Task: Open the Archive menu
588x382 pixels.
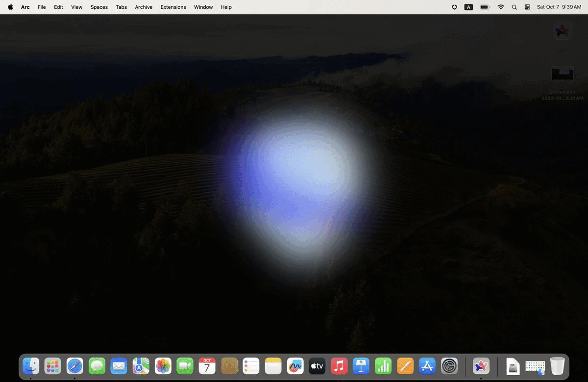Action: 144,7
